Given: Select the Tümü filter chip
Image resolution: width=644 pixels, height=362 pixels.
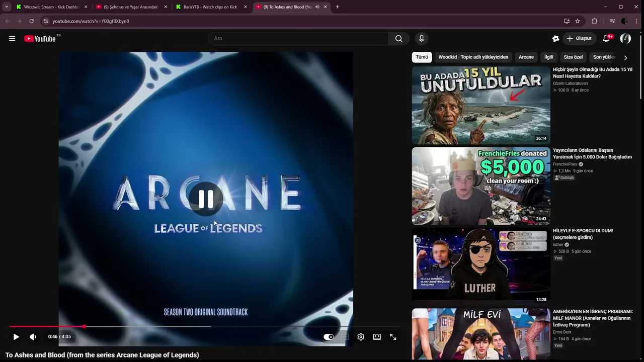Looking at the screenshot, I should coord(422,57).
